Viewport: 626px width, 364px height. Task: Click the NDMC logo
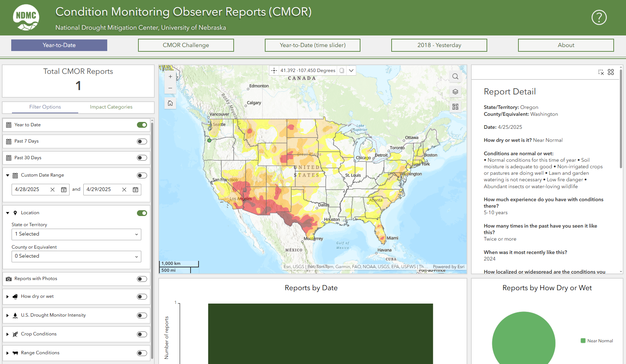pyautogui.click(x=26, y=17)
